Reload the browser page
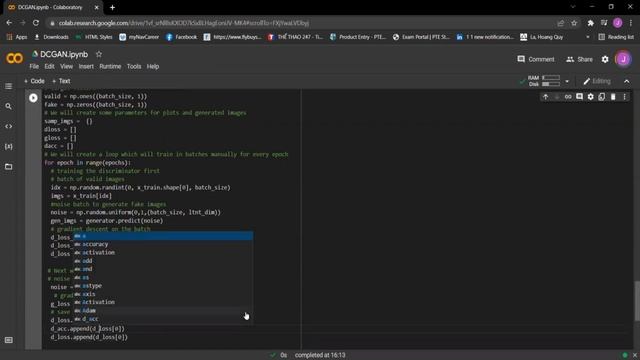The image size is (640, 360). click(36, 23)
